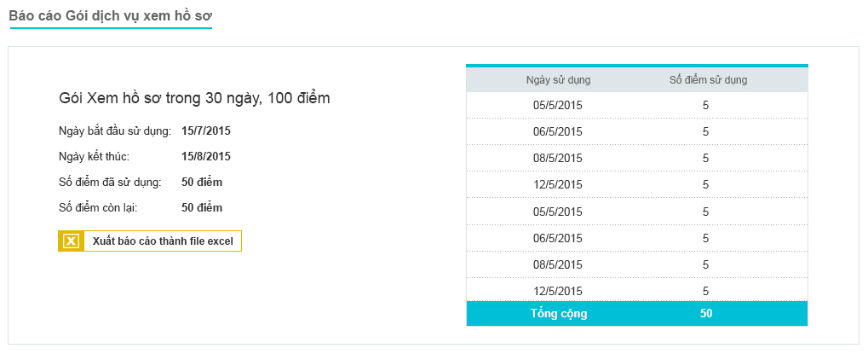Viewport: 868px width, 354px height.
Task: Click '50 điểm' beside 'Số điểm còn lại'
Action: (x=202, y=208)
